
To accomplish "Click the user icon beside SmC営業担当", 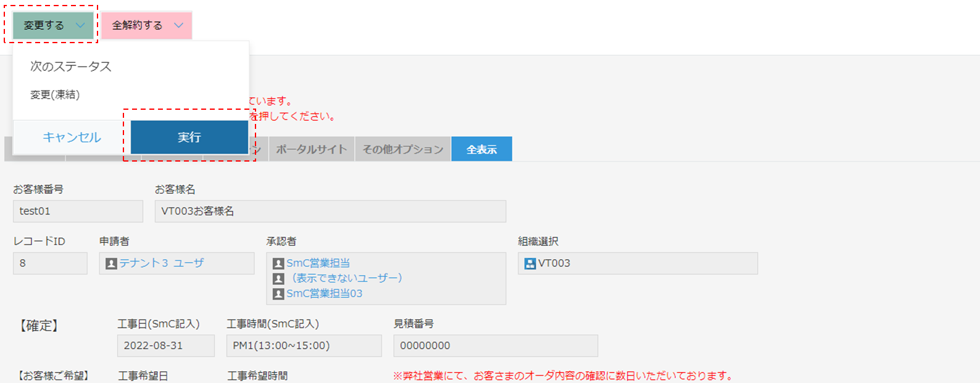I will [x=278, y=263].
